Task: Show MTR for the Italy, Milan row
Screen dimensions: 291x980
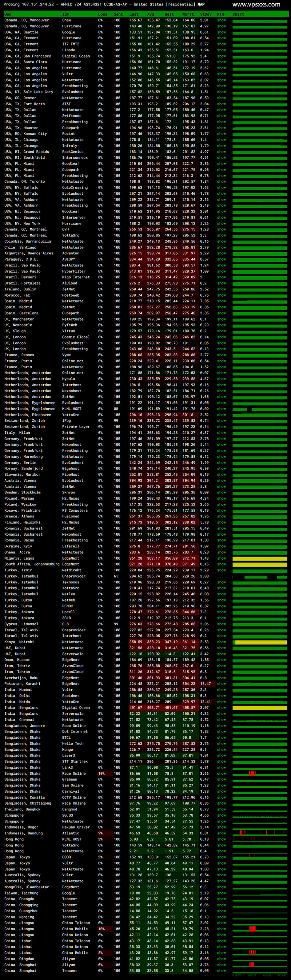Action: (222, 433)
